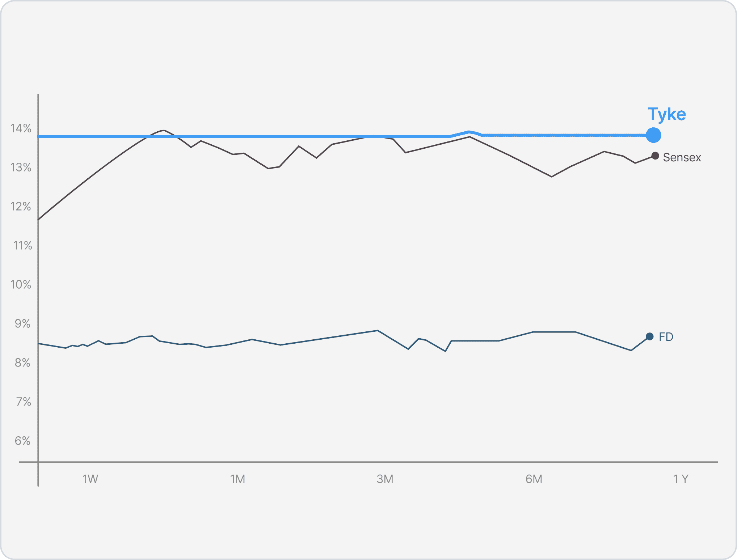Viewport: 737px width, 560px height.
Task: Click the 11% y-axis label
Action: (x=22, y=246)
